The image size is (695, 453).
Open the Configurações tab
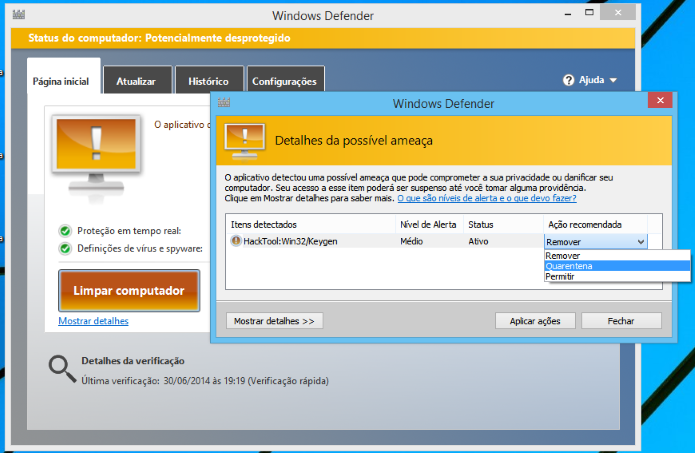285,80
